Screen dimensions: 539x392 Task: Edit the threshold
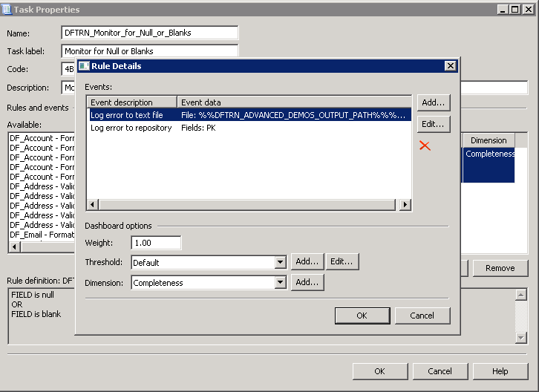[x=342, y=261]
